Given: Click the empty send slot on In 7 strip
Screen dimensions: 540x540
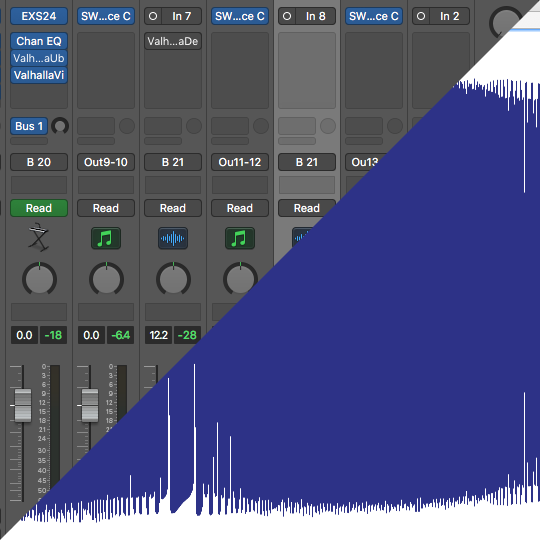Looking at the screenshot, I should [x=163, y=126].
